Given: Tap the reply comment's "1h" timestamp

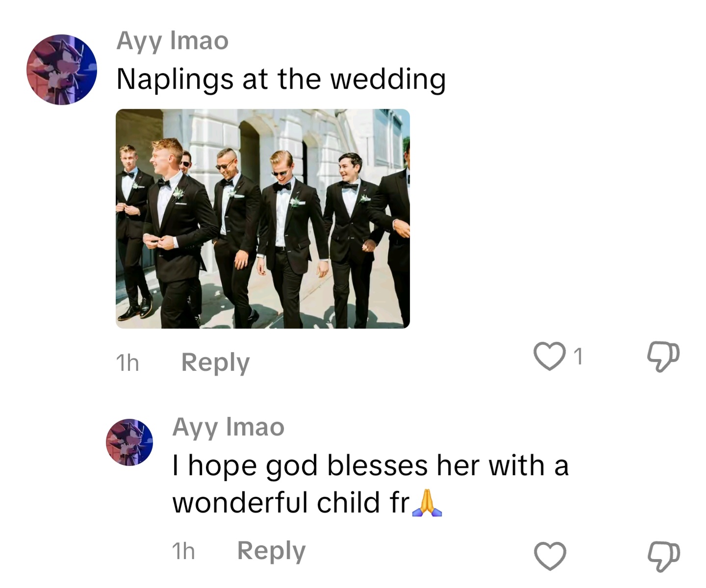Looking at the screenshot, I should [x=183, y=552].
